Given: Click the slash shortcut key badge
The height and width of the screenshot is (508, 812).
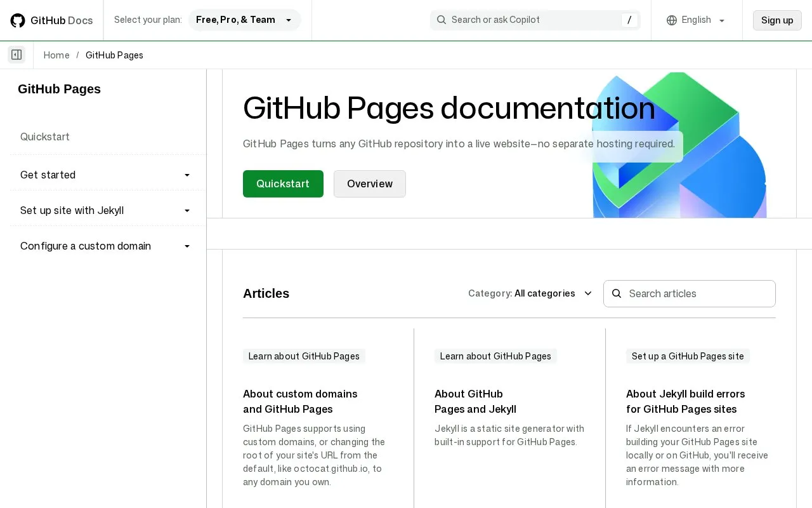Looking at the screenshot, I should (x=629, y=20).
